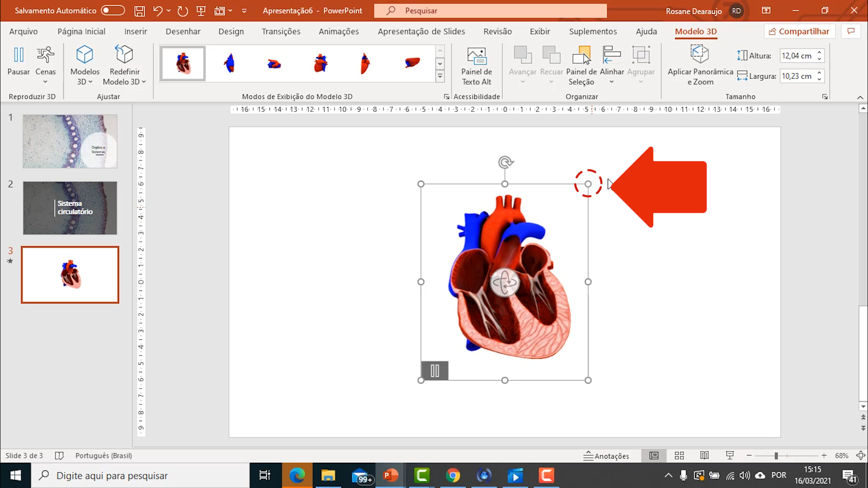Click the Avançar arrange icon
Screen dimensions: 868x488
(x=522, y=59)
